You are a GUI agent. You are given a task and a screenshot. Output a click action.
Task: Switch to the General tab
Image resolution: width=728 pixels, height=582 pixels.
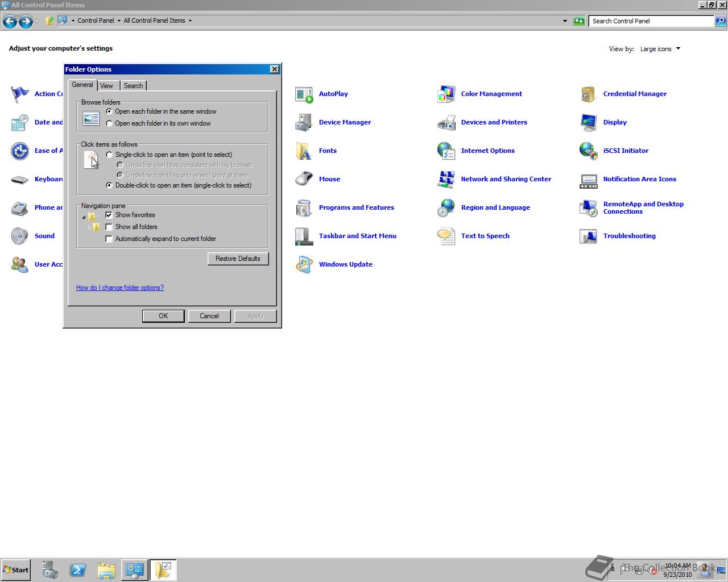(x=82, y=85)
